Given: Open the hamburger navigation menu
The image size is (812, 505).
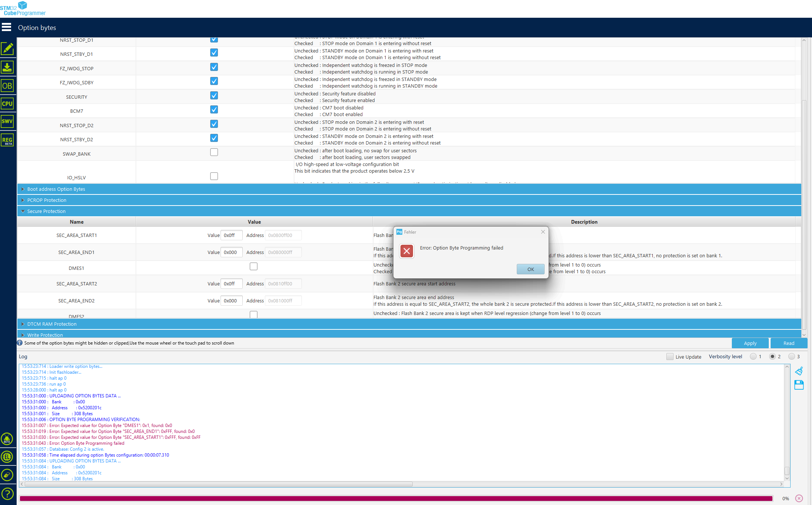Looking at the screenshot, I should (7, 27).
